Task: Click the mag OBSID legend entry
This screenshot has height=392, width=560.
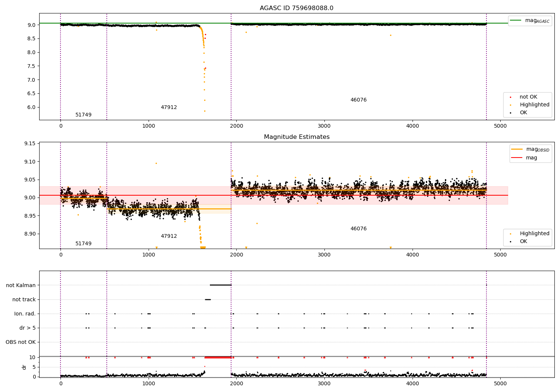Action: click(x=530, y=149)
